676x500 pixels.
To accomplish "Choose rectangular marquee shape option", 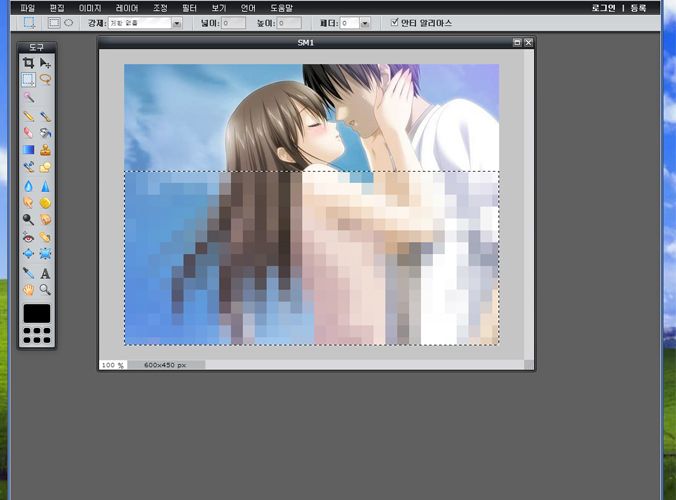I will 54,23.
